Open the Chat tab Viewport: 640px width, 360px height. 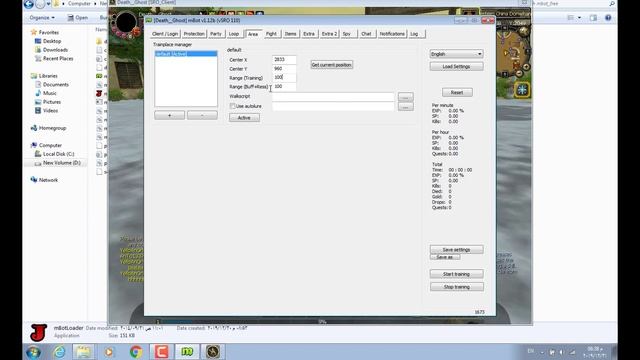click(366, 34)
